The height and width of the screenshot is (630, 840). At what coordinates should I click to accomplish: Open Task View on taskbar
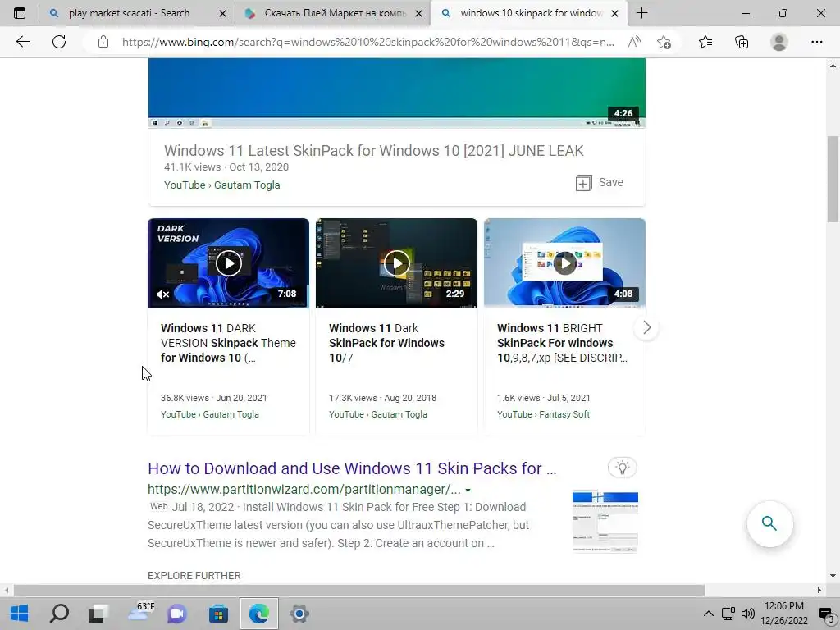pos(98,614)
